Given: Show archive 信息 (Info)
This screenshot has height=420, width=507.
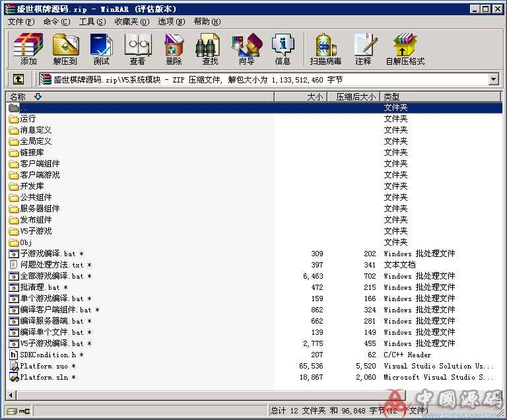Looking at the screenshot, I should (x=283, y=49).
